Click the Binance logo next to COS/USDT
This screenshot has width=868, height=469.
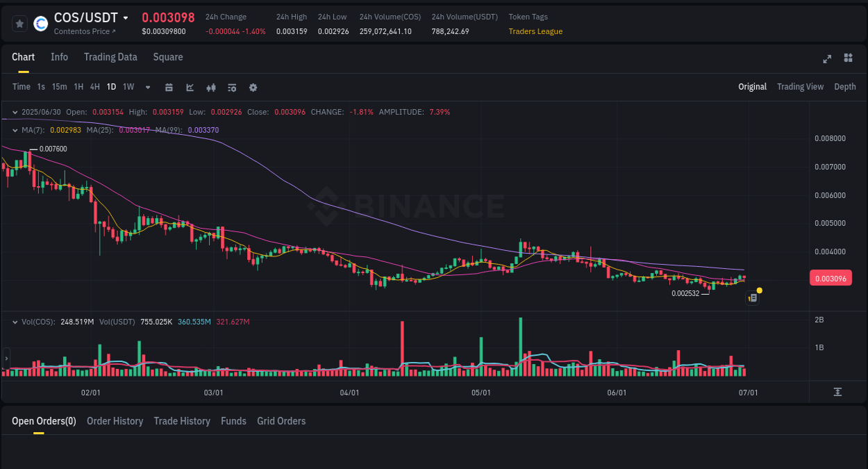[40, 23]
